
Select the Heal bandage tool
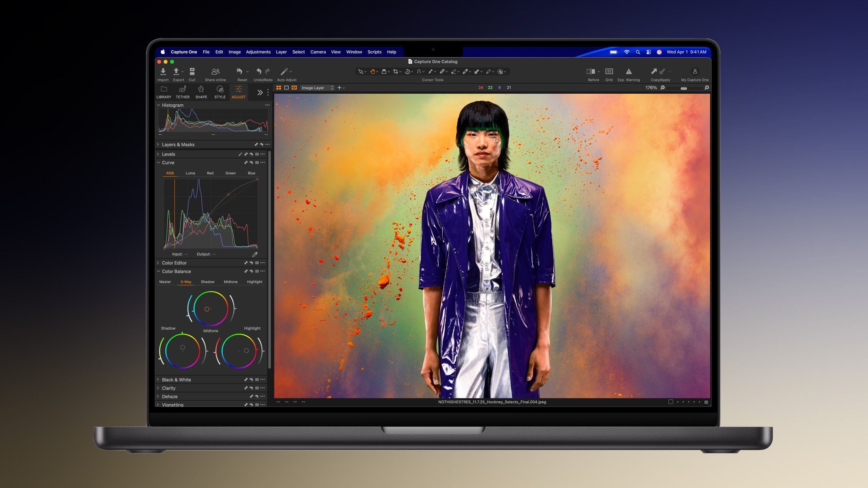click(442, 71)
